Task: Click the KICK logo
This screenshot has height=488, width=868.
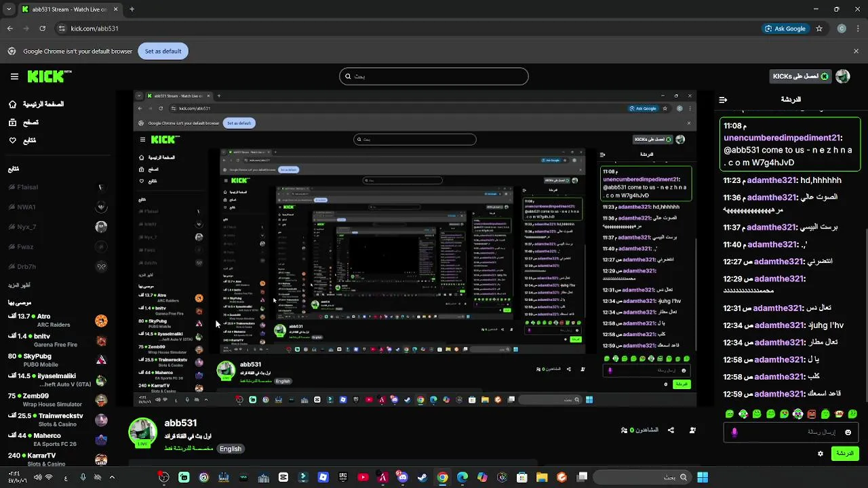Action: pyautogui.click(x=50, y=77)
